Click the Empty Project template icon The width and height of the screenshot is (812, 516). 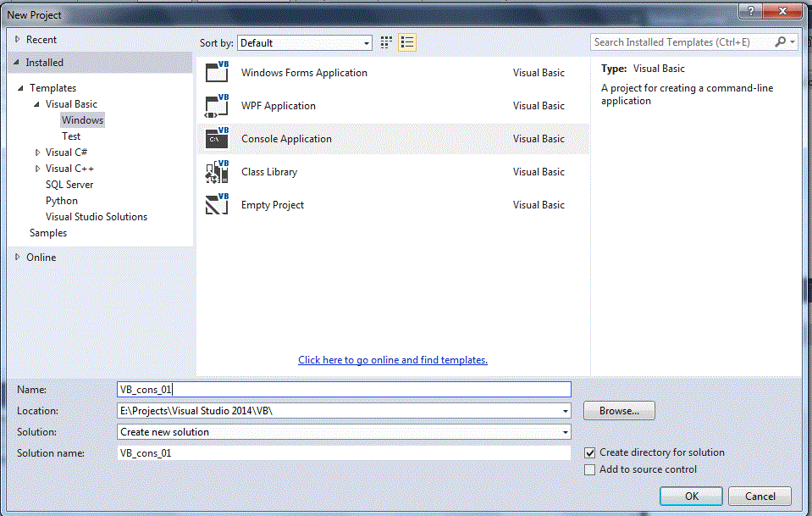(217, 205)
